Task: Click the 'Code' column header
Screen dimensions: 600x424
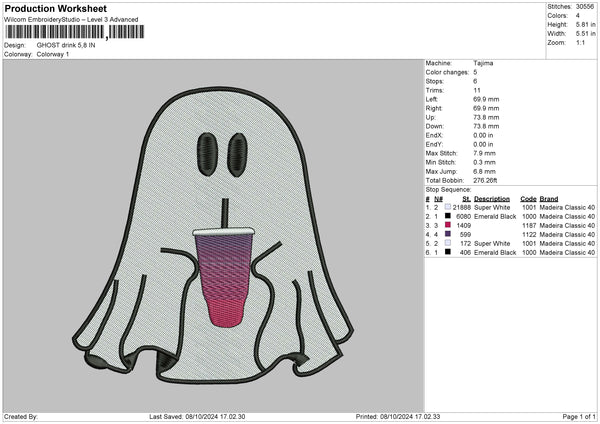Action: point(528,199)
